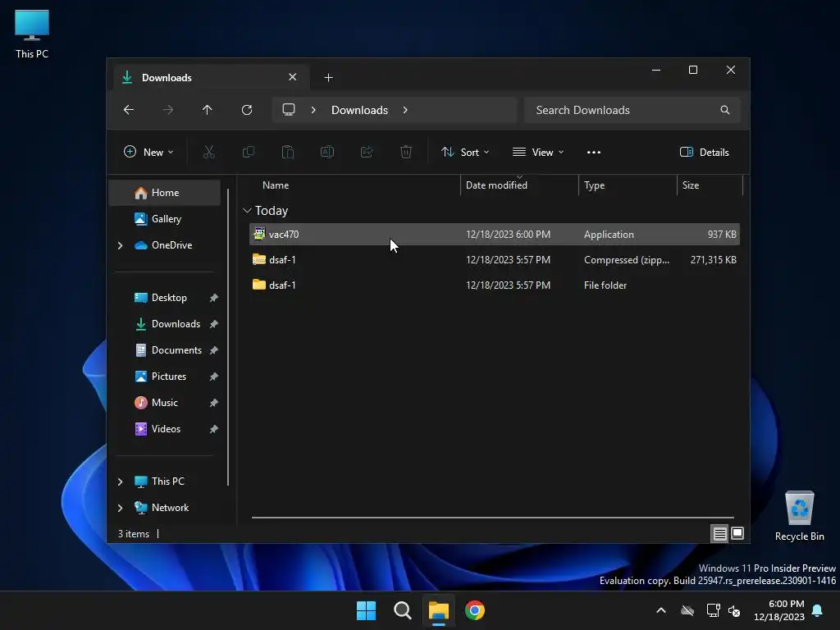Expand the This PC tree node
Viewport: 840px width, 630px height.
coord(120,482)
